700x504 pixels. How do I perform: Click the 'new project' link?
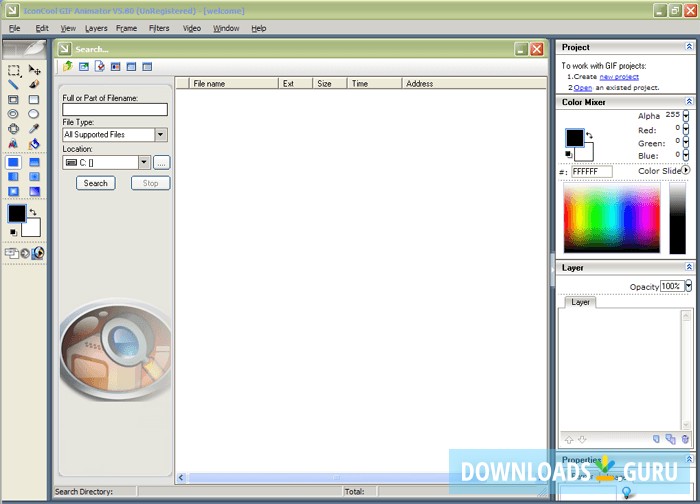tap(619, 77)
